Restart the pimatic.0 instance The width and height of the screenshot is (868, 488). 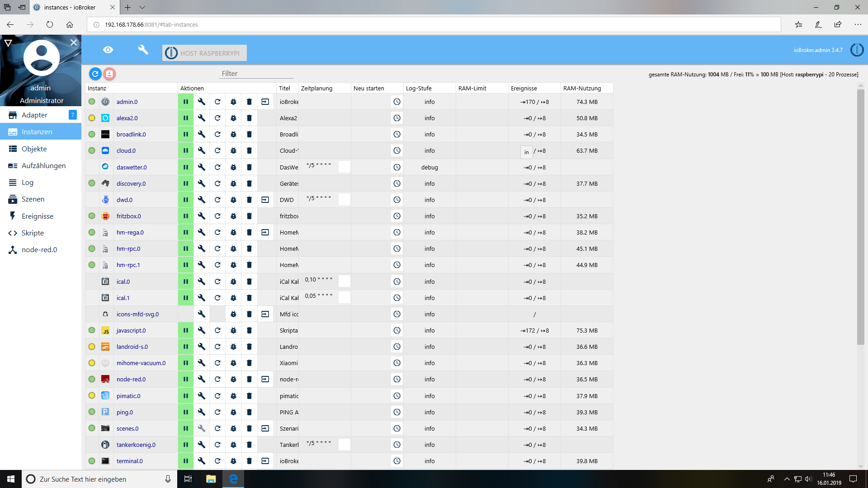pos(217,396)
